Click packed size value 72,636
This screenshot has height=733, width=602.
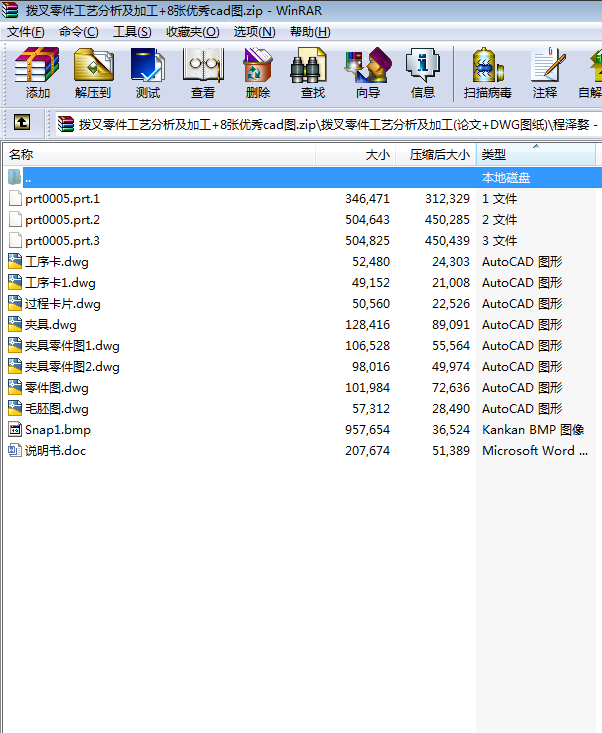point(451,388)
